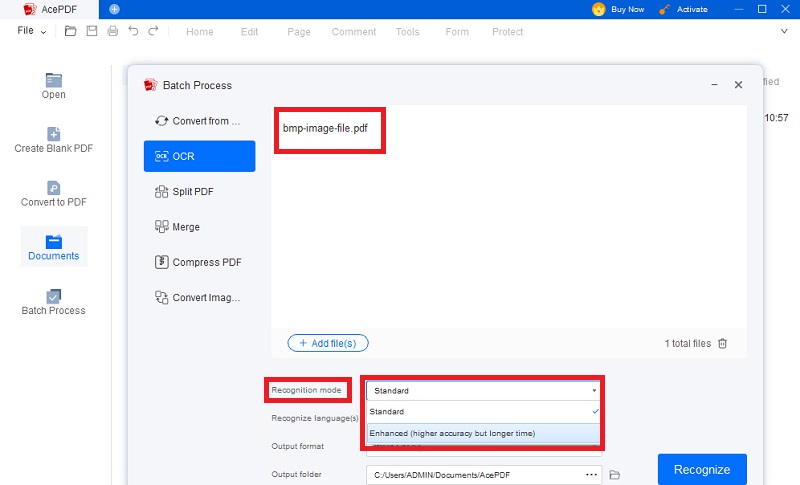The width and height of the screenshot is (800, 485).
Task: Select the Split PDF batch option
Action: click(x=199, y=192)
